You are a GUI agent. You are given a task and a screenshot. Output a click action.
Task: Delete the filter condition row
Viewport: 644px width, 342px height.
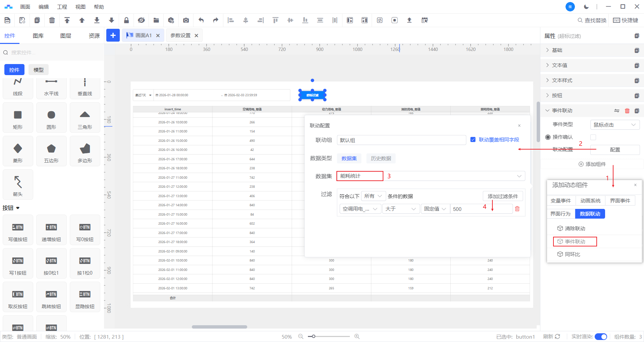tap(517, 209)
